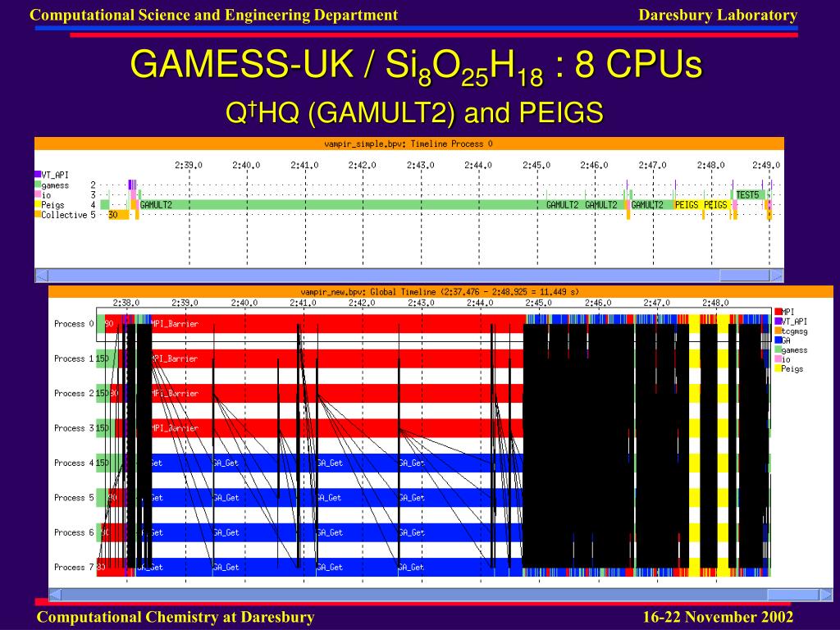Click slide title 'GAMESS-UK / Si8O25H18 : 8 CPUs'
The height and width of the screenshot is (630, 840).
416,67
